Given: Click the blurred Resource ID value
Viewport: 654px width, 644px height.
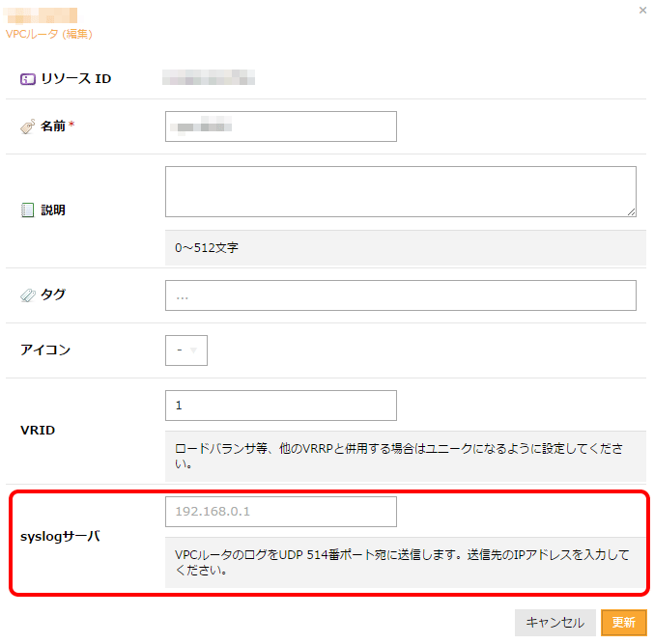Looking at the screenshot, I should click(208, 77).
